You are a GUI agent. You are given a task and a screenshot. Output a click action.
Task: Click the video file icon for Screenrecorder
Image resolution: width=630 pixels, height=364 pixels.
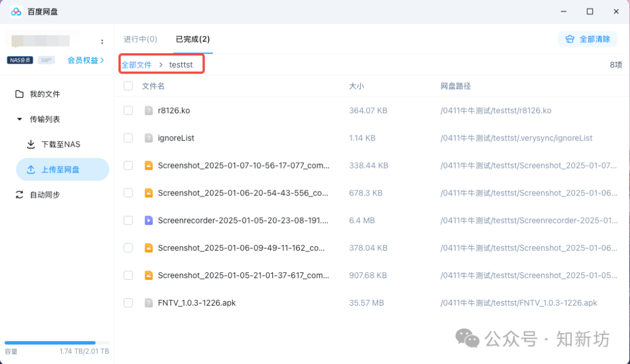[x=148, y=220]
